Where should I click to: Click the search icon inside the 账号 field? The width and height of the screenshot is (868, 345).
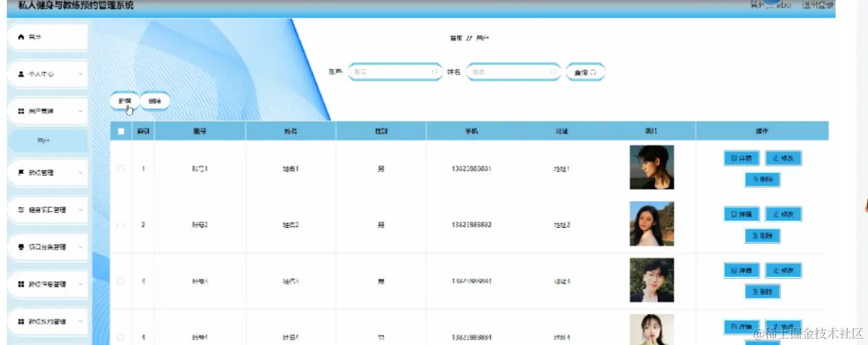pyautogui.click(x=435, y=72)
